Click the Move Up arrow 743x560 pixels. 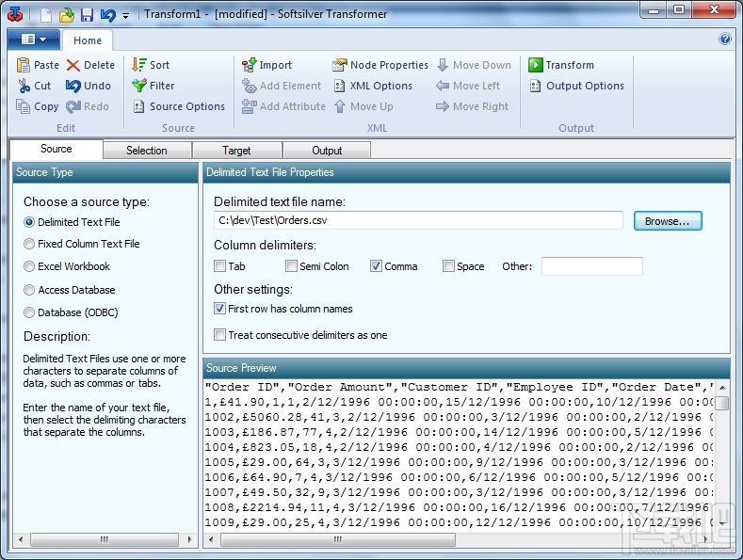click(x=340, y=106)
